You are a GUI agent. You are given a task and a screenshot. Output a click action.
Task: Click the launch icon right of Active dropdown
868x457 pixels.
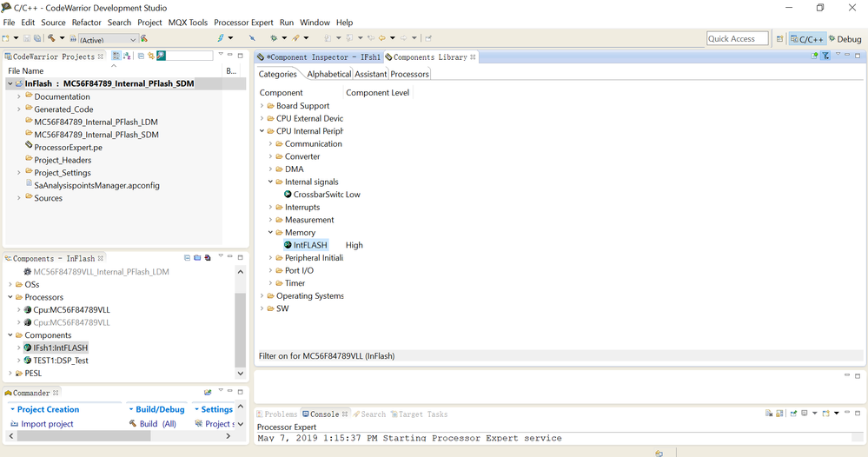pyautogui.click(x=144, y=38)
